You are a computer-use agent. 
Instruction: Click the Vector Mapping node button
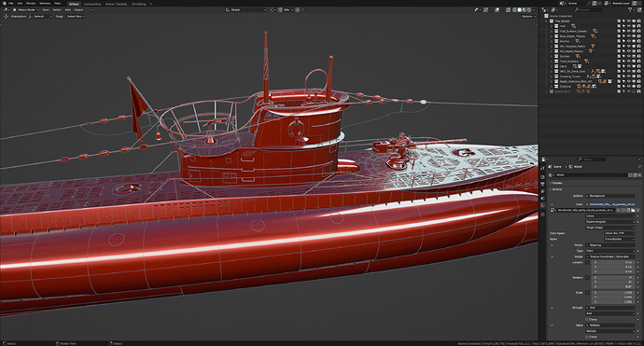pos(609,245)
